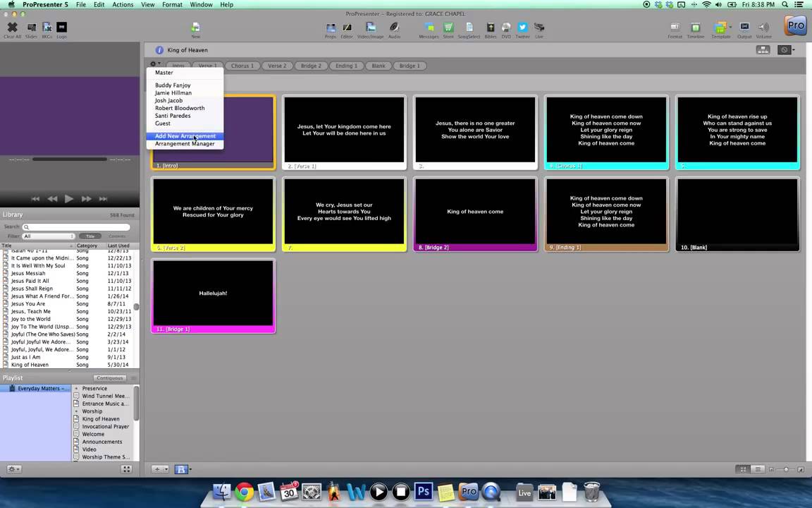Viewport: 812px width, 508px height.
Task: Open the Store icon
Action: coord(448,30)
